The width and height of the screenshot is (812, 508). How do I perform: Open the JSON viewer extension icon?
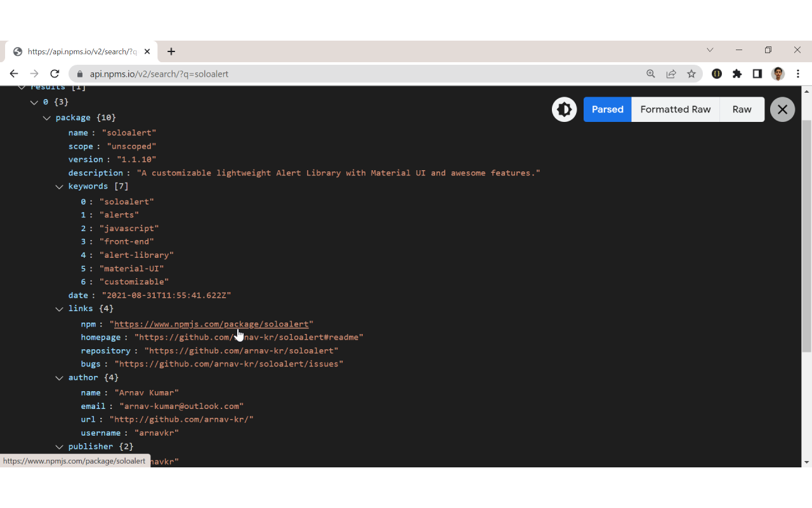point(717,74)
